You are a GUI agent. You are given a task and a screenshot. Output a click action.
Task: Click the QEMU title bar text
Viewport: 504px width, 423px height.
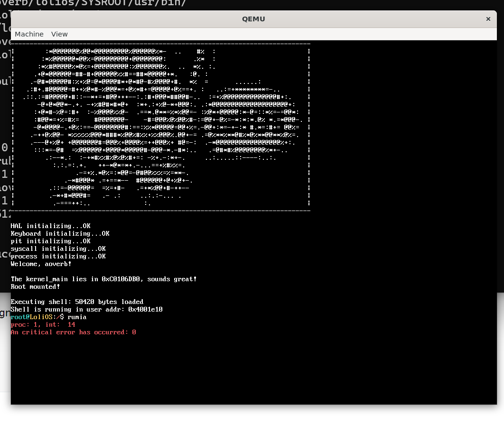click(253, 19)
